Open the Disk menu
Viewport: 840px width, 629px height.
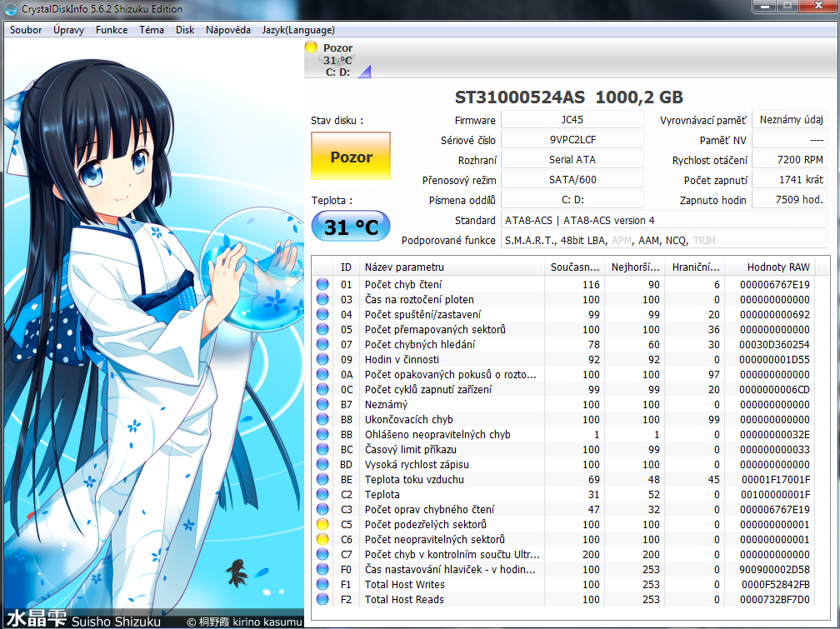coord(185,30)
